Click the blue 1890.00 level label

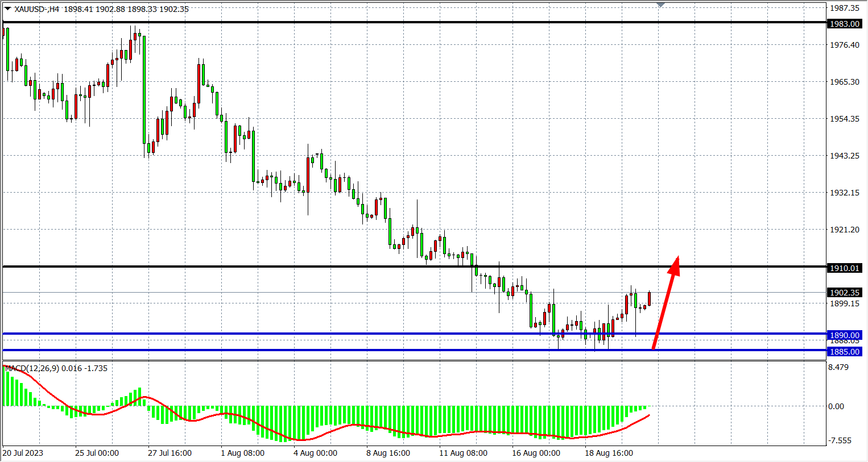(844, 335)
